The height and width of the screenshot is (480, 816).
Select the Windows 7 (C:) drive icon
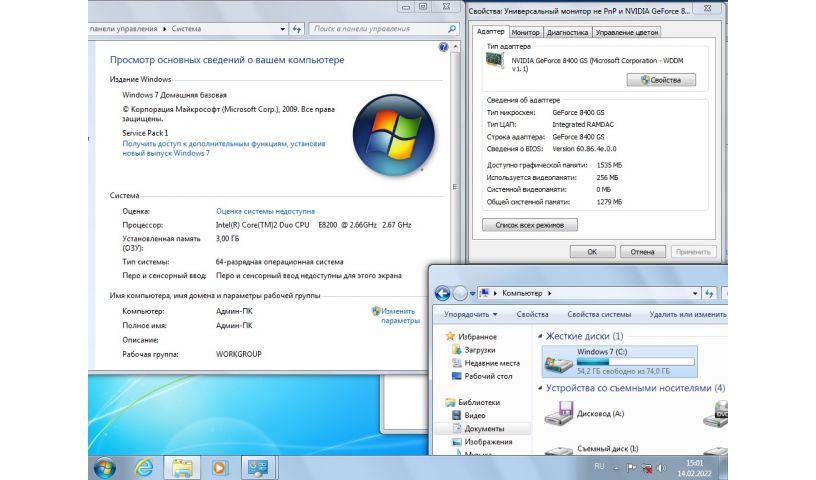click(x=558, y=362)
